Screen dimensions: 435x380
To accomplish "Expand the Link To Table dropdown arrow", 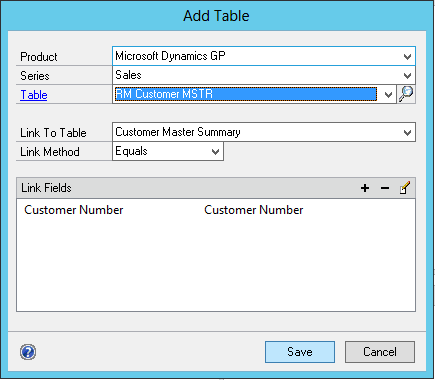I will point(407,133).
